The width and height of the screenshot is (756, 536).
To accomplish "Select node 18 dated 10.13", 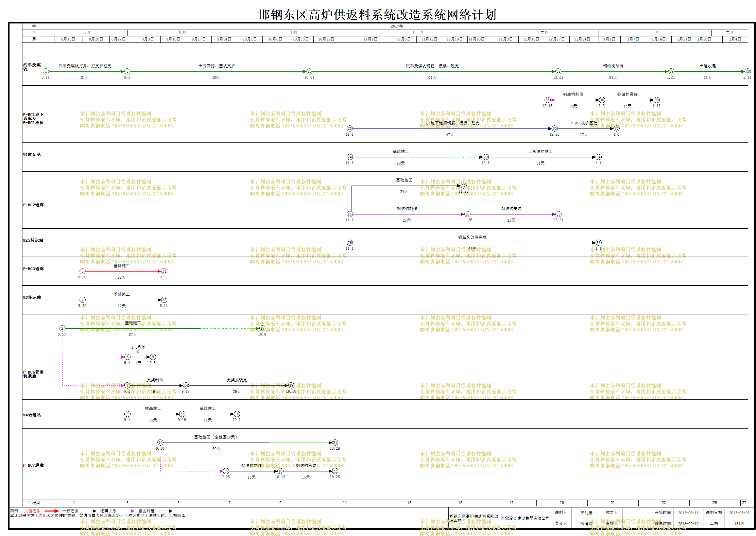I will pos(280,471).
